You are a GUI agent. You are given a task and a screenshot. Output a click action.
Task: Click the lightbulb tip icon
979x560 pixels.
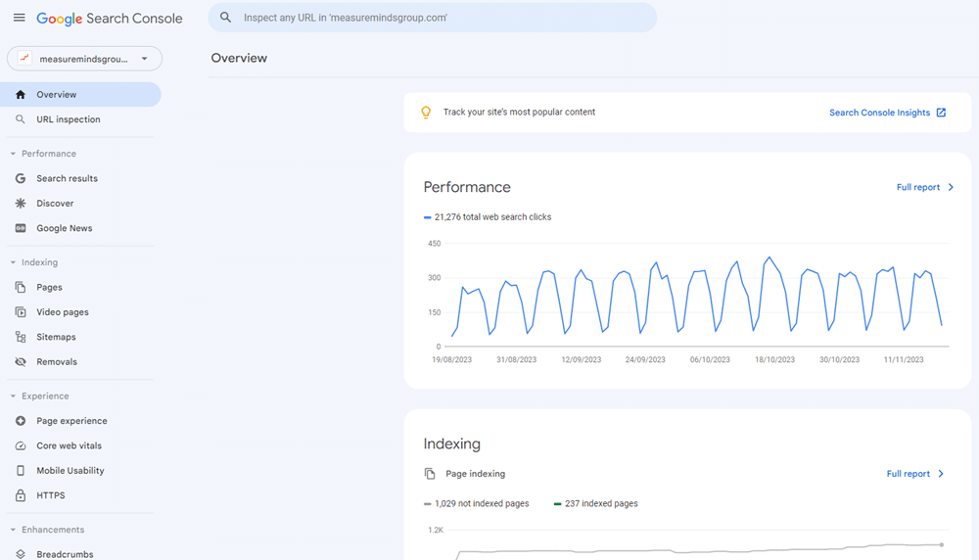click(426, 113)
